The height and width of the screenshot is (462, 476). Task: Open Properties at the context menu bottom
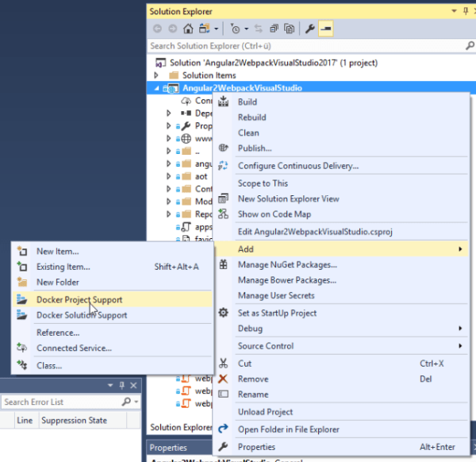[x=341, y=447]
